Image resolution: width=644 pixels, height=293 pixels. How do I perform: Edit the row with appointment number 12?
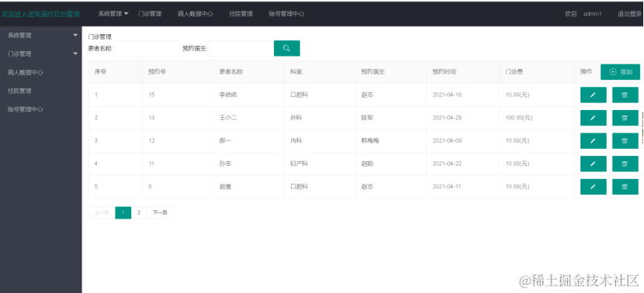(593, 141)
